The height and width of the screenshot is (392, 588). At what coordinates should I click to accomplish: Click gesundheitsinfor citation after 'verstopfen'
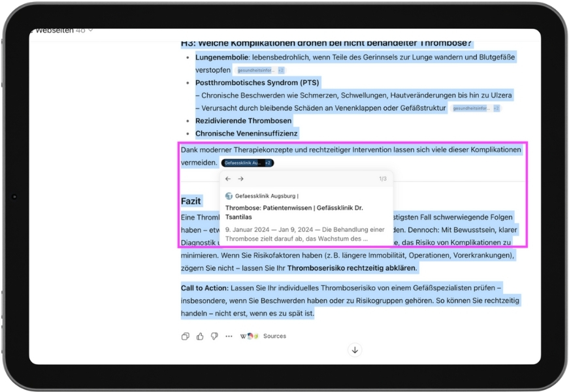[255, 71]
